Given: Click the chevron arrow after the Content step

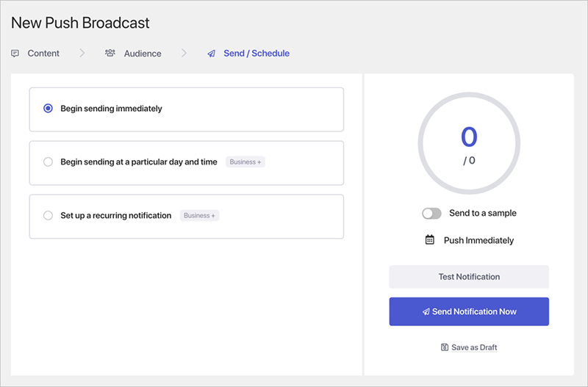Looking at the screenshot, I should coord(82,54).
